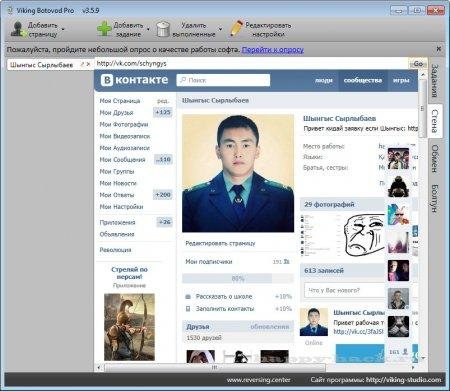This screenshot has width=450, height=391.
Task: Open Мои Настройки in sidebar
Action: coord(121,207)
